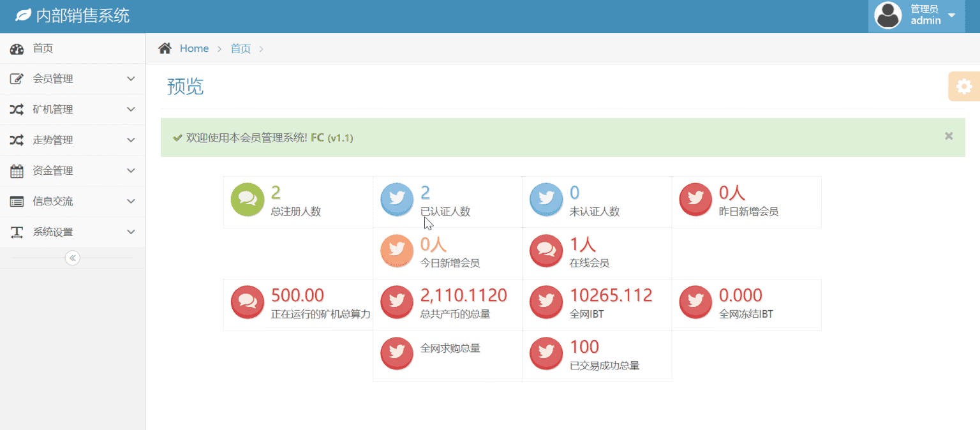Screen dimensions: 980x430
Task: Click the home icon in breadcrumb
Action: (165, 48)
